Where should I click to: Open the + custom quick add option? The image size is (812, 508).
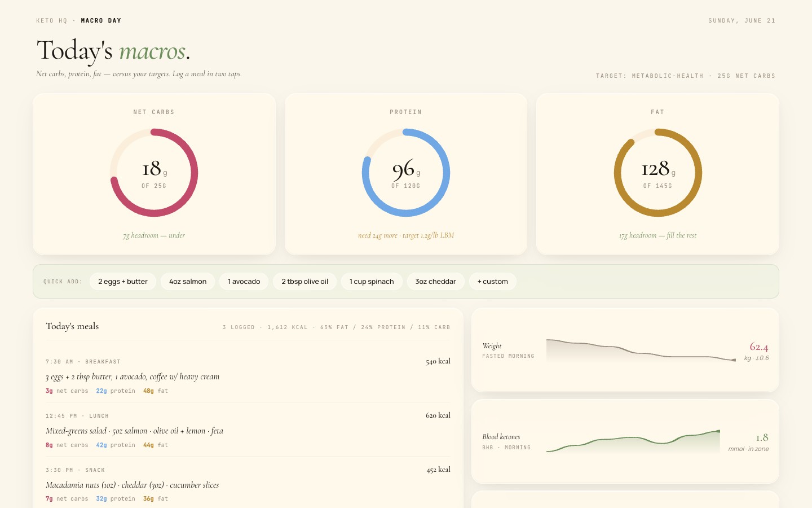pyautogui.click(x=493, y=282)
